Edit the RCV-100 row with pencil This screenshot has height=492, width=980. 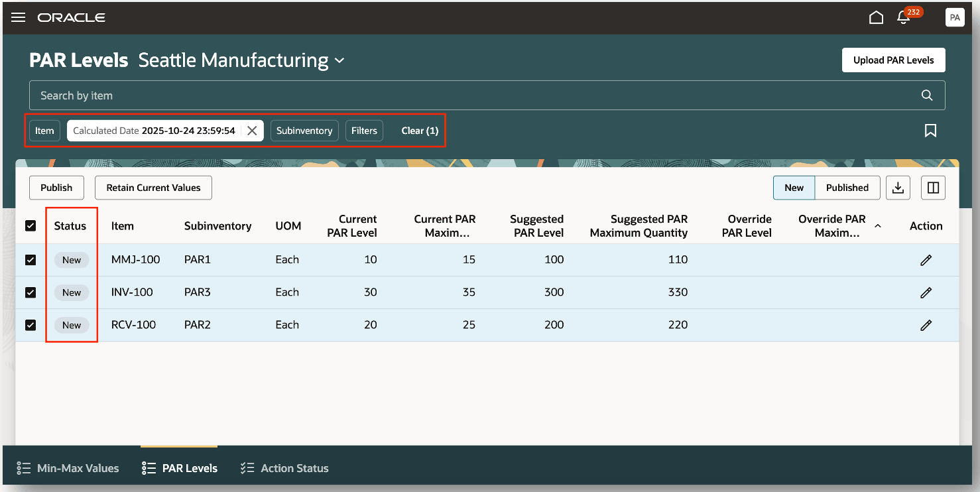coord(926,325)
